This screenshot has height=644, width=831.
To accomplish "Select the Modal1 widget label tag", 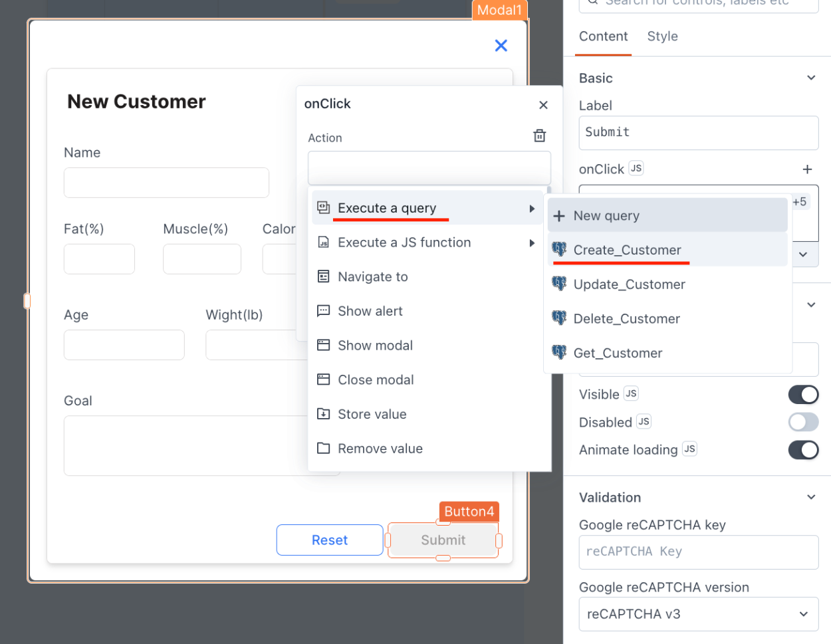I will pyautogui.click(x=500, y=10).
